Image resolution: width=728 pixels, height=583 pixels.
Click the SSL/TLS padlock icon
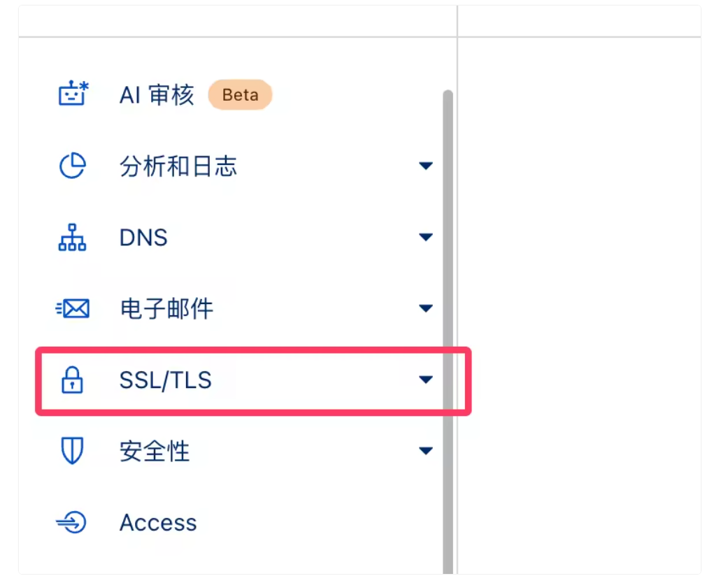72,380
